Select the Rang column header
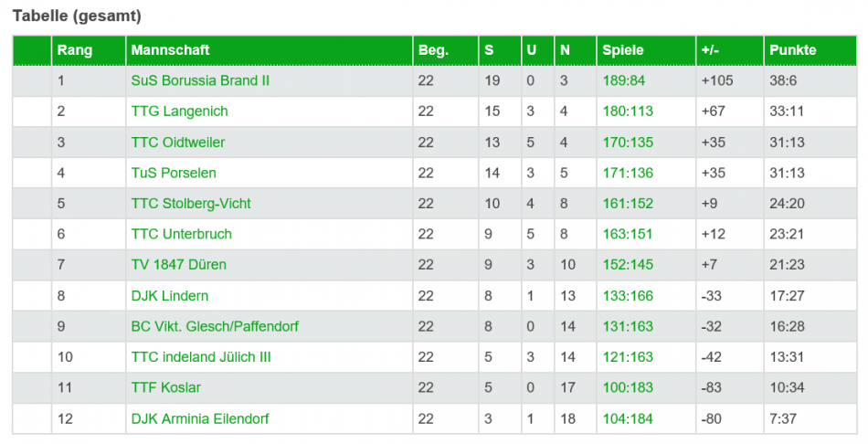The height and width of the screenshot is (444, 868). pyautogui.click(x=74, y=50)
